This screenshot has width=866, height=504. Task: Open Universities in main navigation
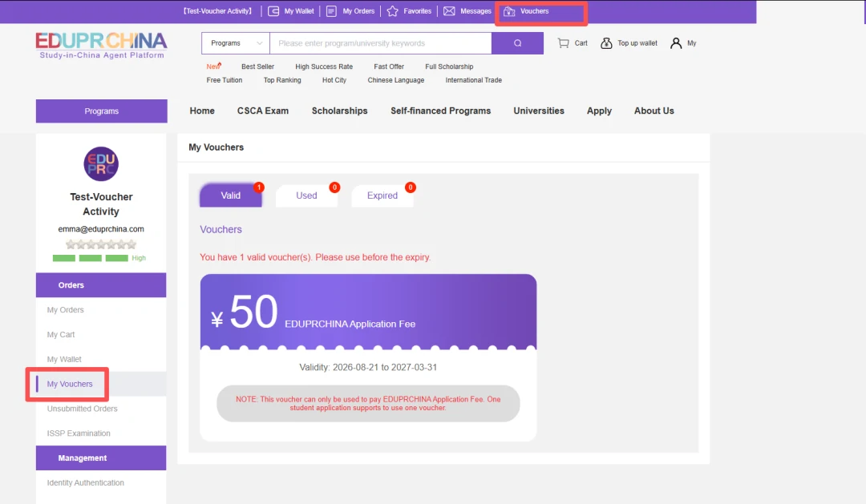click(539, 111)
